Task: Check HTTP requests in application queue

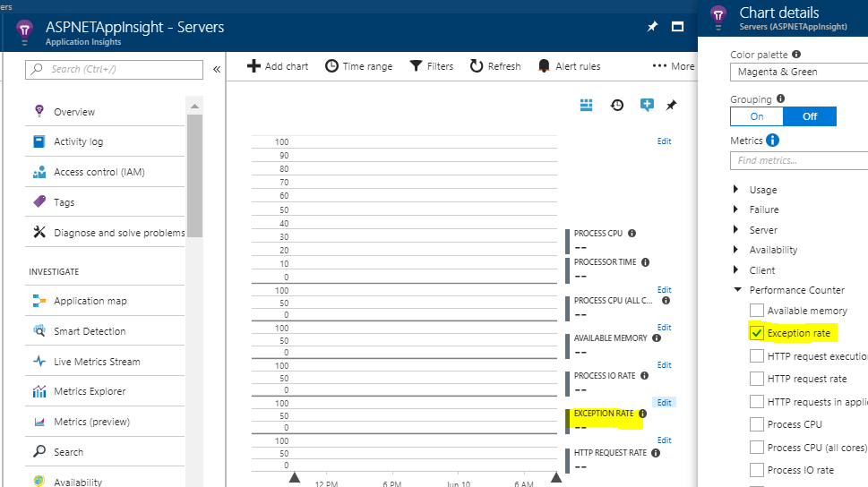Action: (757, 402)
